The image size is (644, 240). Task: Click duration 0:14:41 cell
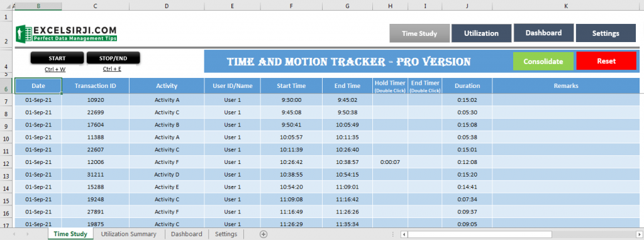point(467,187)
